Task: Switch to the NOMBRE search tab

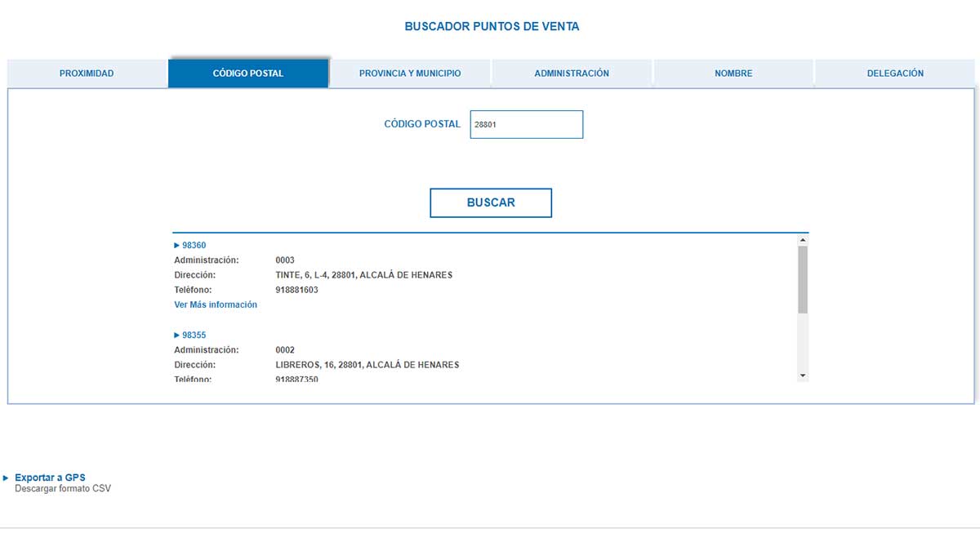Action: (x=733, y=73)
